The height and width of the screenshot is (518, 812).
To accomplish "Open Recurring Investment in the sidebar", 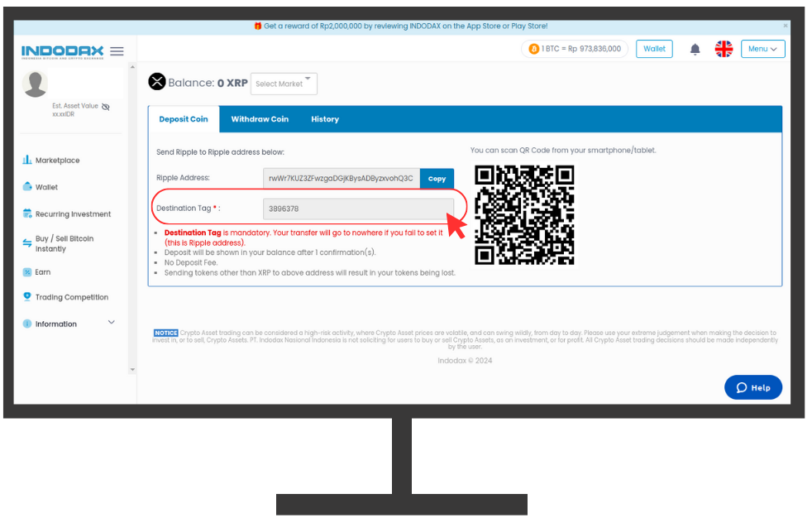I will 73,214.
